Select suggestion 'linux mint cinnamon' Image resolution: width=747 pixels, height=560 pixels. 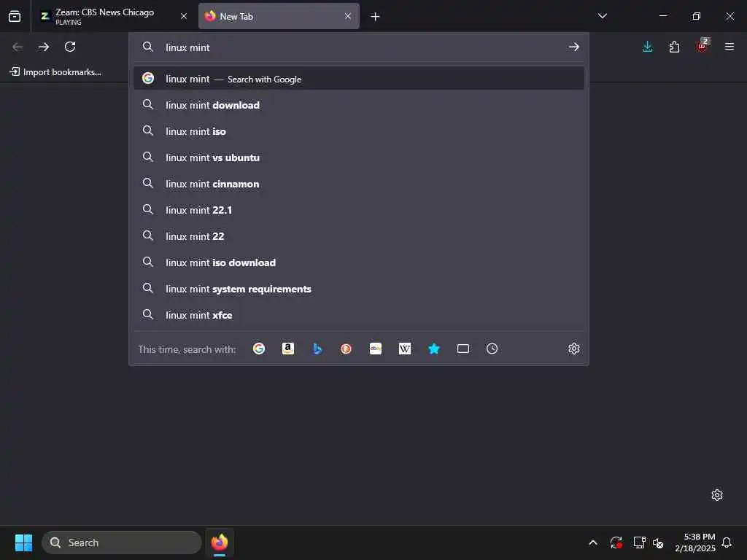click(359, 184)
